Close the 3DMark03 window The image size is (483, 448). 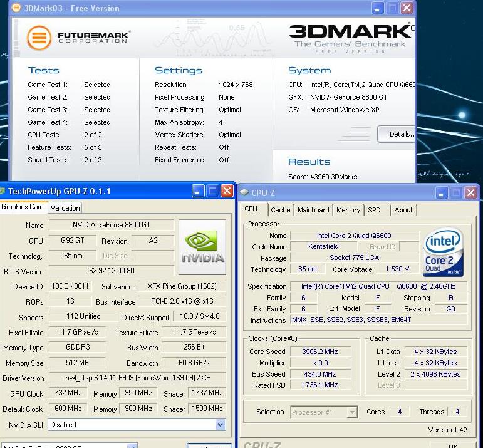(407, 8)
